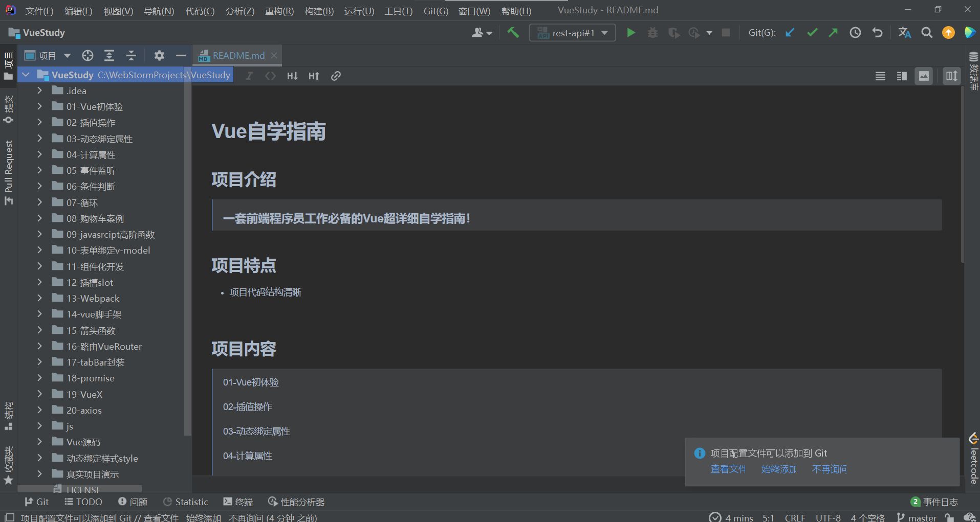Screen dimensions: 980x522
Task: Click 始终添加 link in notification
Action: (778, 469)
